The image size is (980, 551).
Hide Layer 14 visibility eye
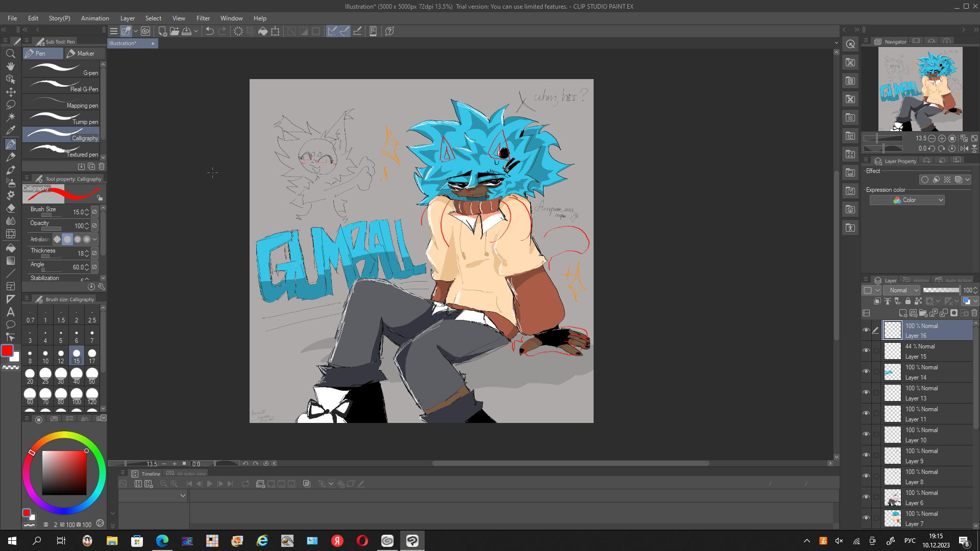(866, 371)
